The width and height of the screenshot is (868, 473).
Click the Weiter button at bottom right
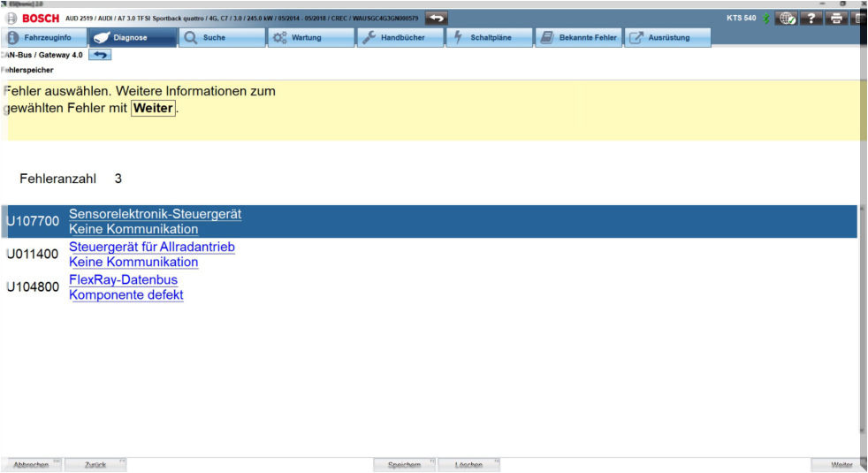[x=839, y=465]
